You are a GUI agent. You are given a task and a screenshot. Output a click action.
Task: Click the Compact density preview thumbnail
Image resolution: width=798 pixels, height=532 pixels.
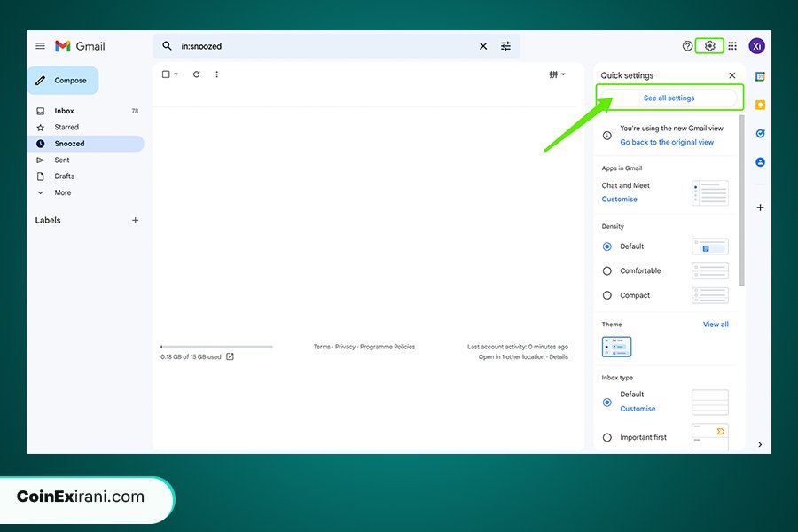(710, 295)
